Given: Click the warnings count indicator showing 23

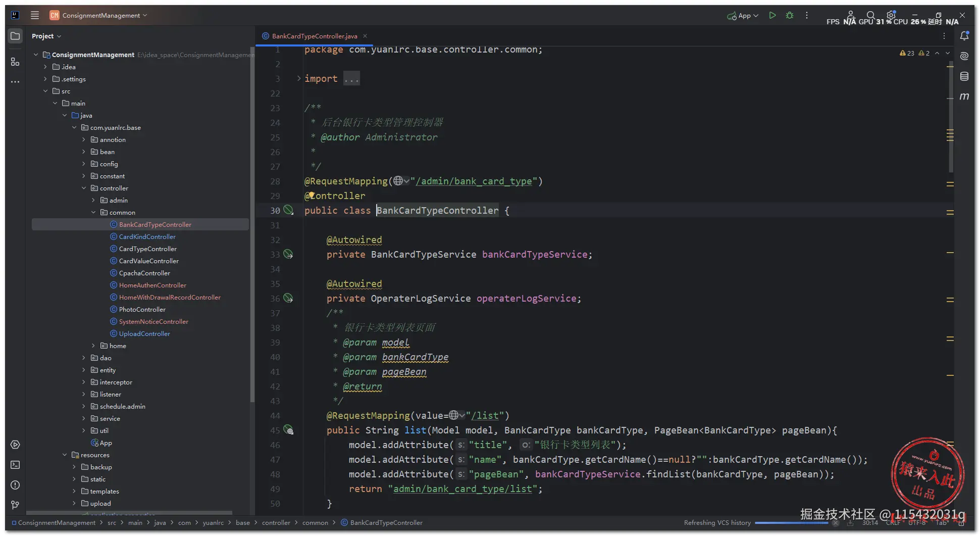Looking at the screenshot, I should pos(907,53).
